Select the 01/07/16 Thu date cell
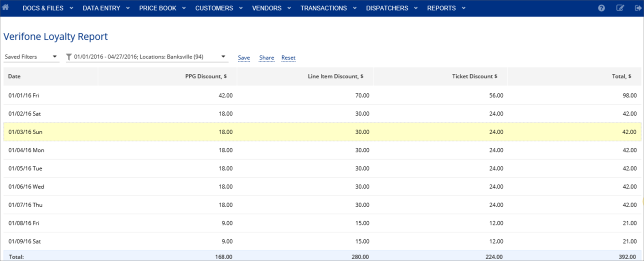 coord(26,205)
